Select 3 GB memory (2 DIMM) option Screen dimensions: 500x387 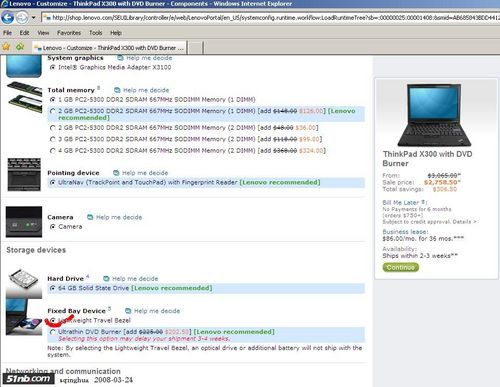pyautogui.click(x=52, y=139)
